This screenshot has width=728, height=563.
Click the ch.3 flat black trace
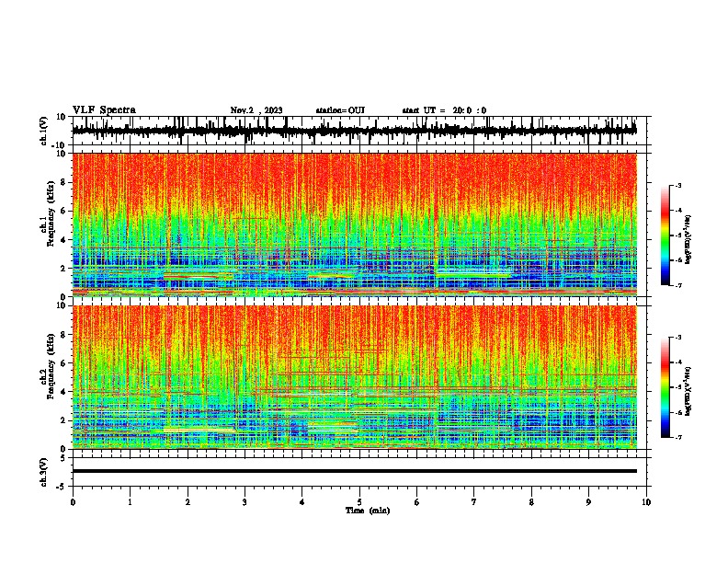coord(355,471)
